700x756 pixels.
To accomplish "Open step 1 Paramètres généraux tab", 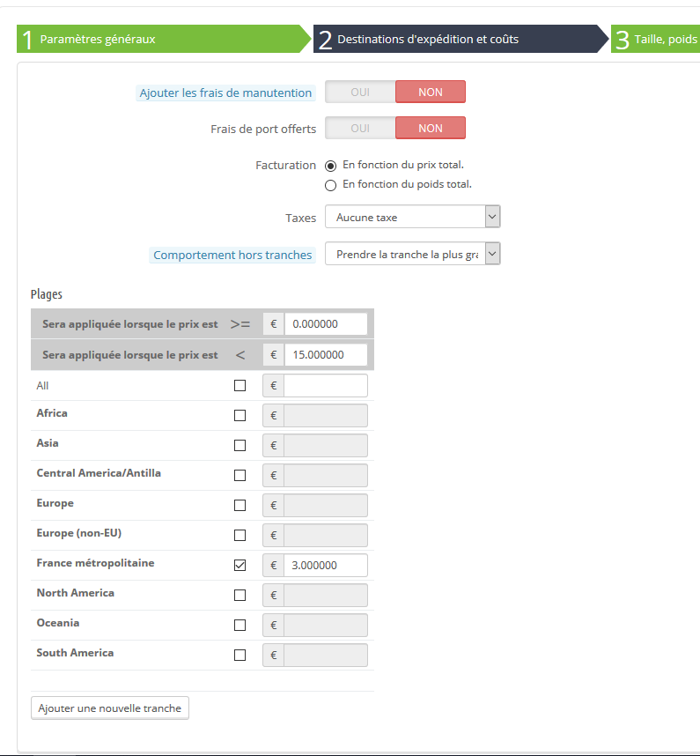I will pyautogui.click(x=164, y=39).
